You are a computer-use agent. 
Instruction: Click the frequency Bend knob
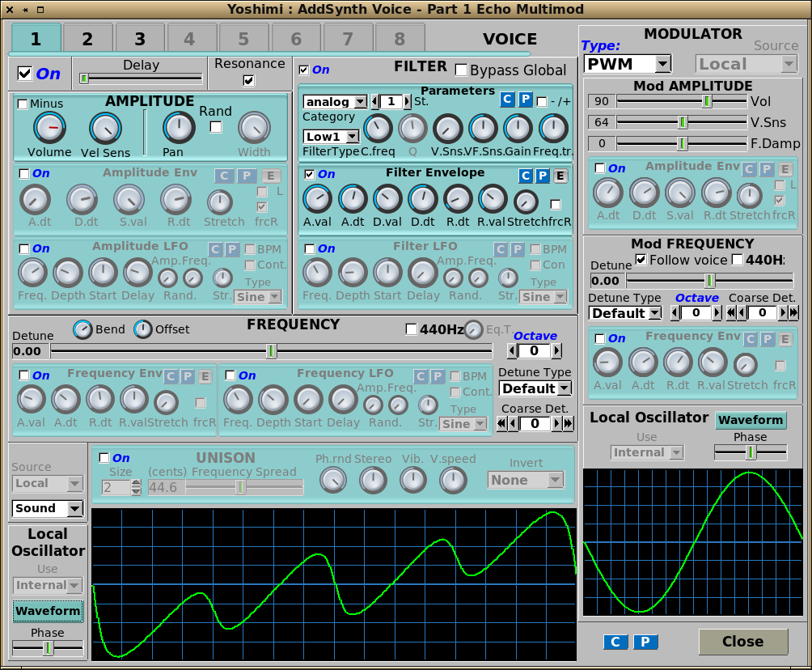(x=82, y=329)
